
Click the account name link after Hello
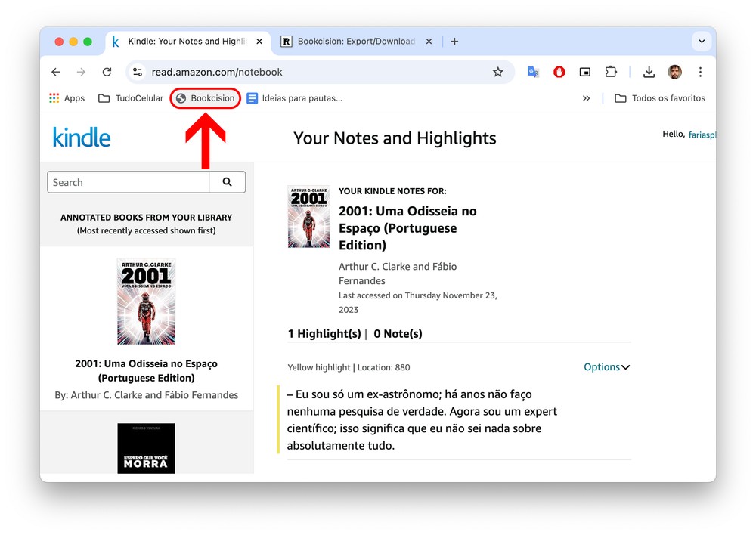coord(702,135)
